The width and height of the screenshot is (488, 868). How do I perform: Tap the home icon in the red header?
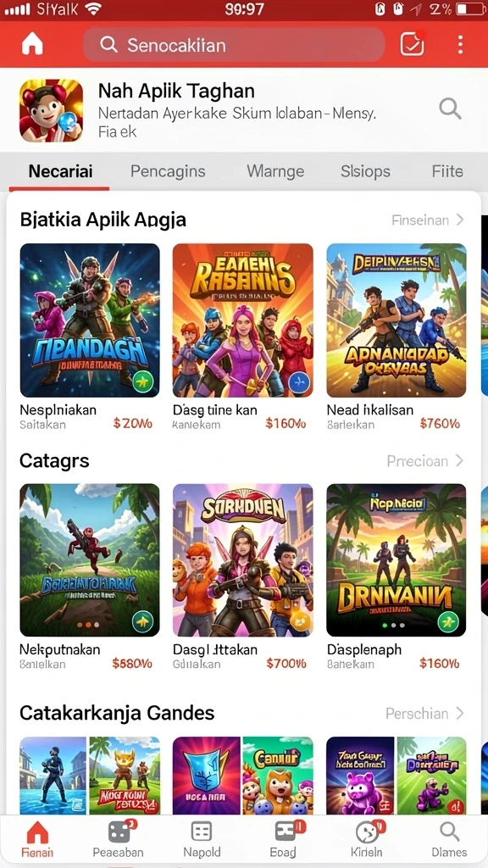point(32,45)
